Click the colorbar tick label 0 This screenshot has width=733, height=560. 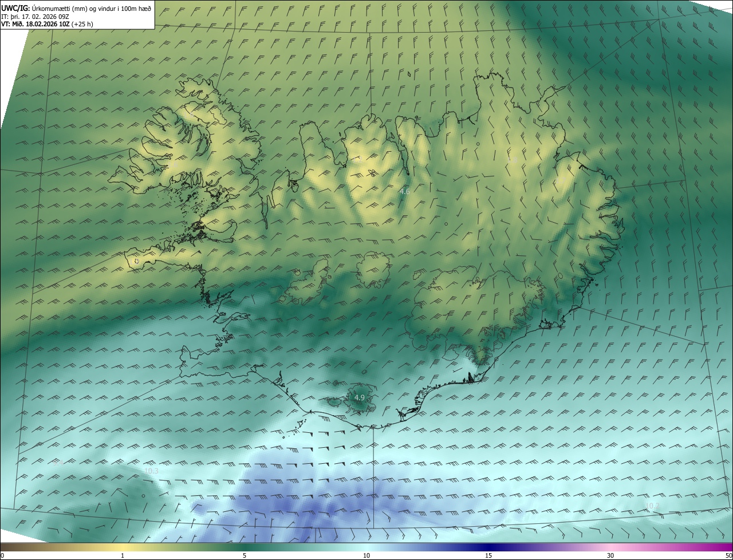[x=2, y=555]
